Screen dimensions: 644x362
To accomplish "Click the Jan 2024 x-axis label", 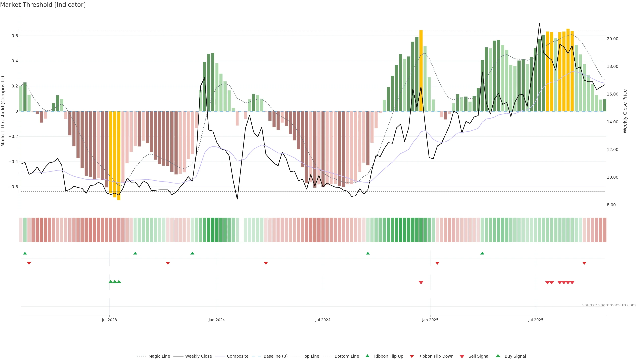I will (x=217, y=320).
